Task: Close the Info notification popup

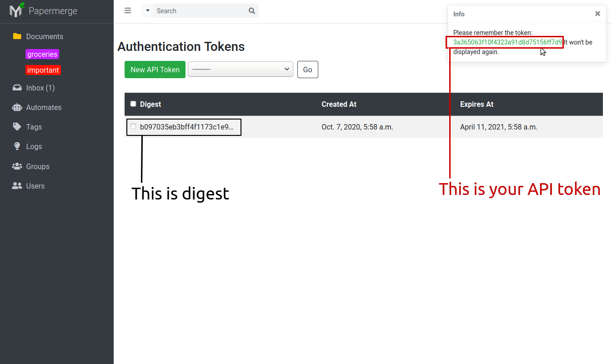Action: point(597,14)
